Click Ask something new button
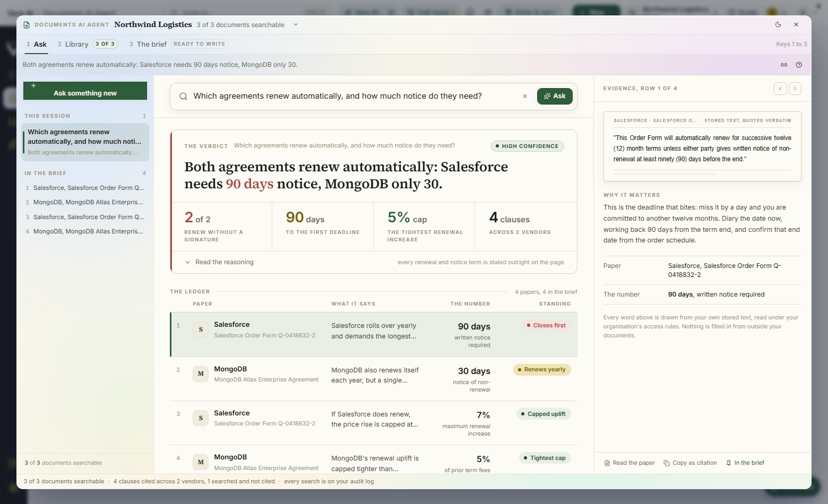 tap(85, 91)
